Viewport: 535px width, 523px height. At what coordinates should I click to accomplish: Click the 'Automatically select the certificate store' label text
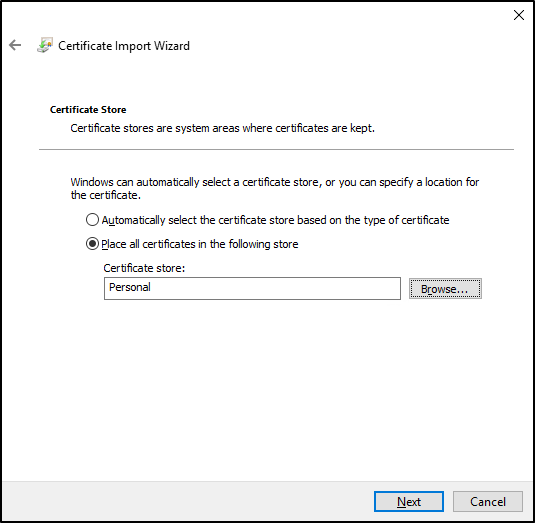point(275,220)
